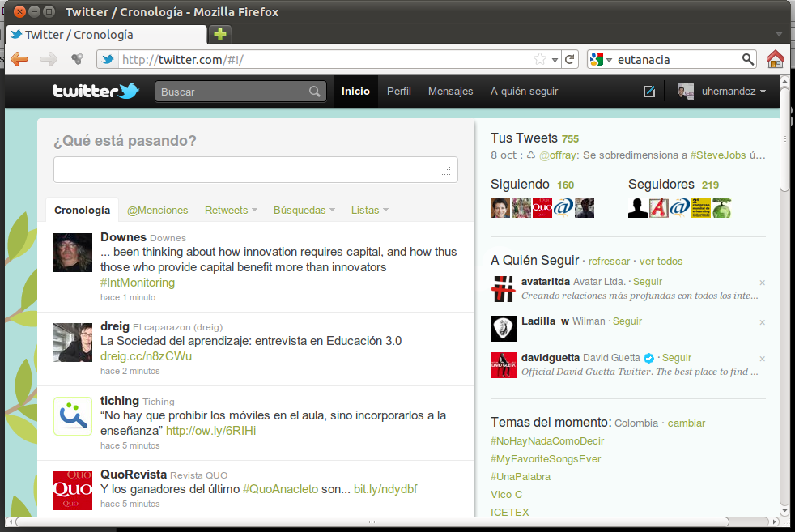Click the search magnifier in Buscar box
Viewport: 795px width, 532px height.
tap(315, 92)
